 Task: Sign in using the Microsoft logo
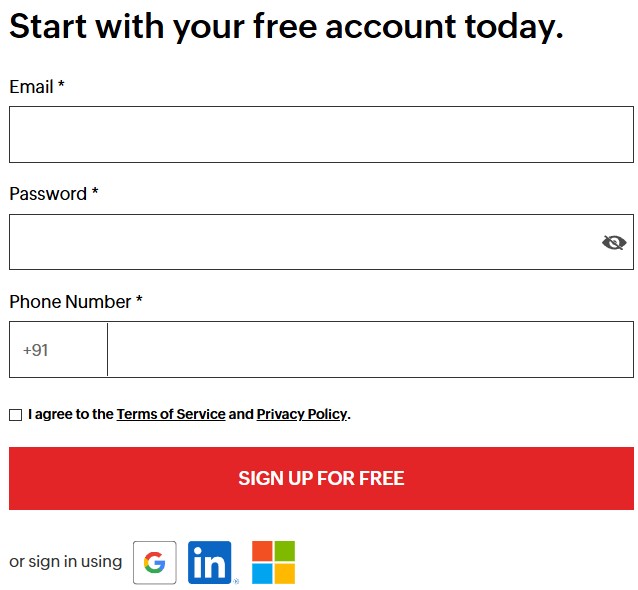pyautogui.click(x=273, y=562)
